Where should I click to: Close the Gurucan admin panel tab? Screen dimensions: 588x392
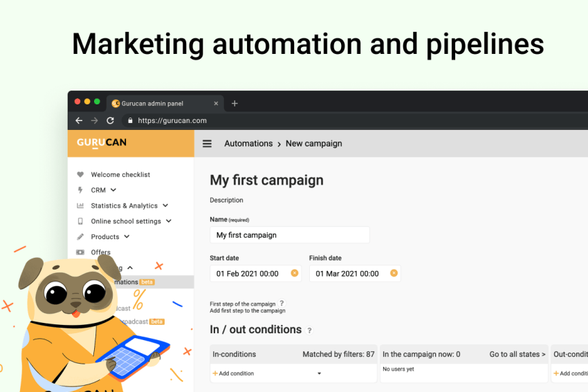(216, 104)
